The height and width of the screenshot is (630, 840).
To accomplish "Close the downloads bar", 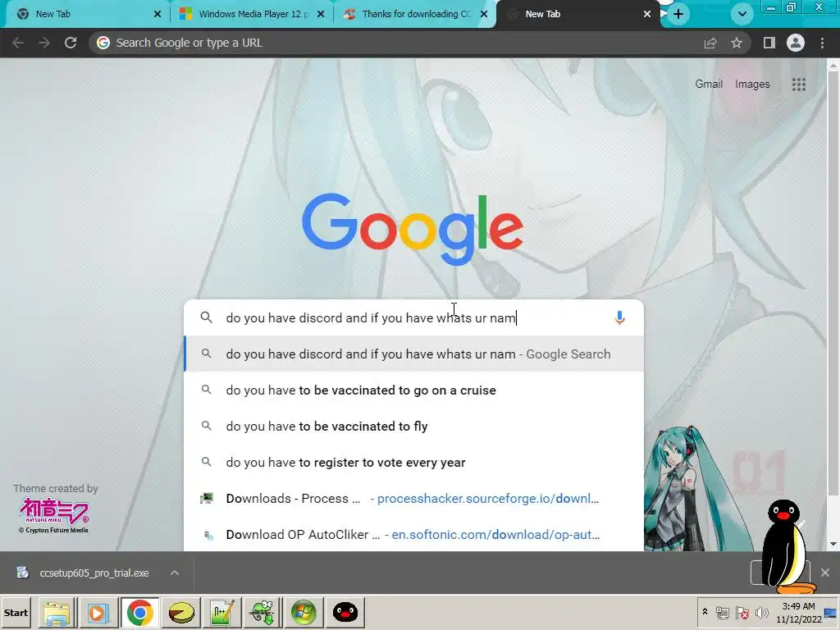I will pos(825,573).
